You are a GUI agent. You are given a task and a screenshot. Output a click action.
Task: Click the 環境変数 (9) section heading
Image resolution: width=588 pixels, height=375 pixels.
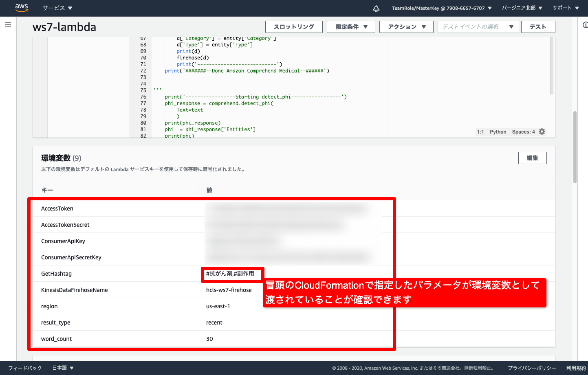tap(61, 158)
